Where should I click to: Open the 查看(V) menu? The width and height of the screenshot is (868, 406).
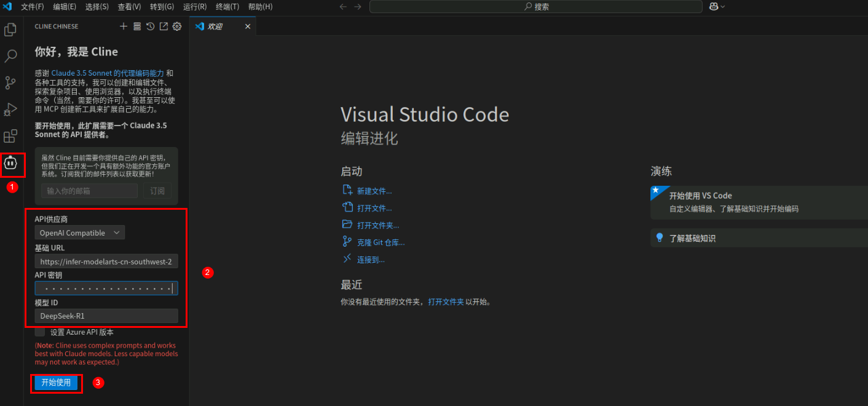pyautogui.click(x=129, y=7)
